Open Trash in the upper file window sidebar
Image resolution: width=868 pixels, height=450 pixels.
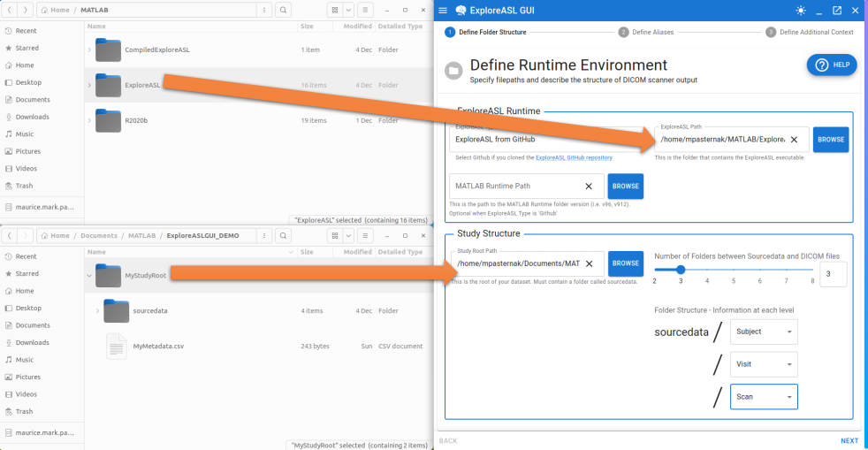tap(24, 186)
